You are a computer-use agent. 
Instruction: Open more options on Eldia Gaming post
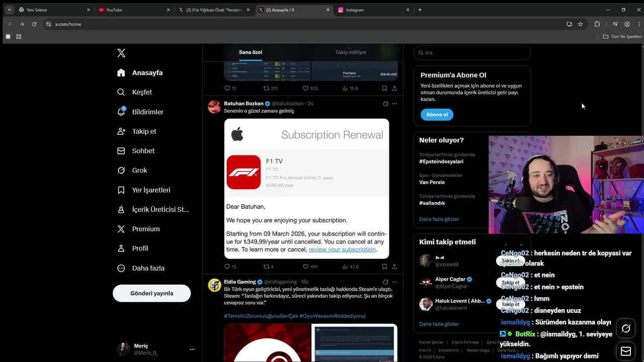(394, 282)
